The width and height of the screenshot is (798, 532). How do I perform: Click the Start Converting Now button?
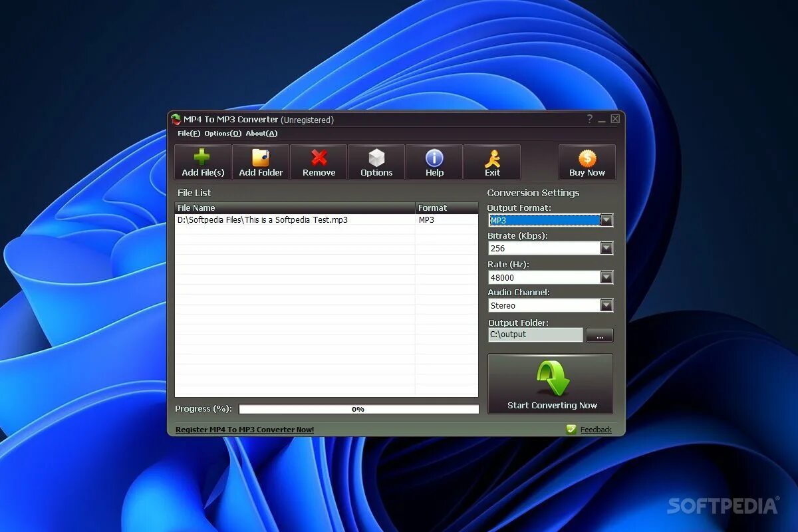pyautogui.click(x=550, y=384)
